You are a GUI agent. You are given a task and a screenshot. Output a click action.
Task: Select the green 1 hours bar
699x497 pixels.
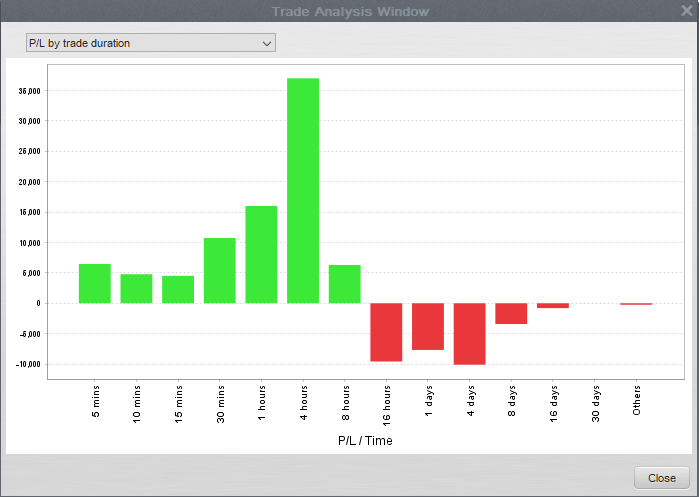pyautogui.click(x=261, y=255)
